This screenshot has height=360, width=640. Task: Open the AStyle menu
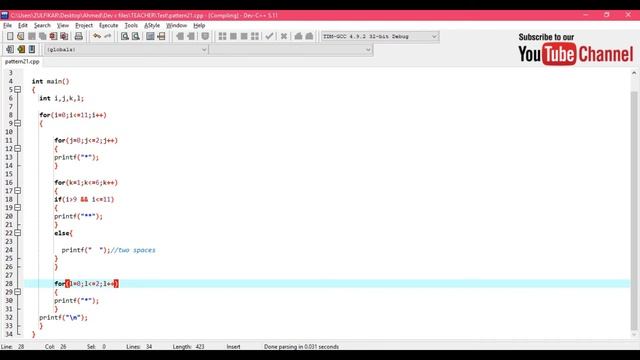[x=152, y=25]
